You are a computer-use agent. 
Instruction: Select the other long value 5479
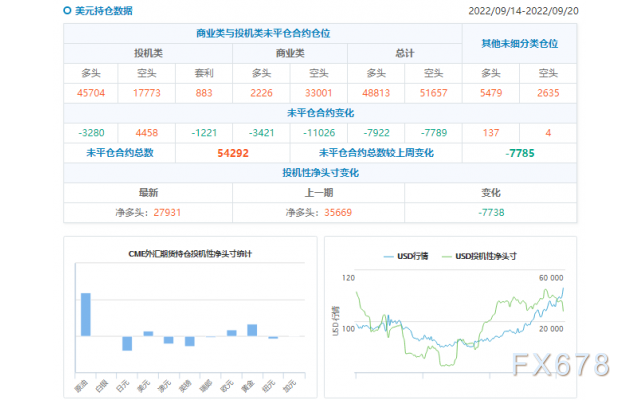coord(491,93)
